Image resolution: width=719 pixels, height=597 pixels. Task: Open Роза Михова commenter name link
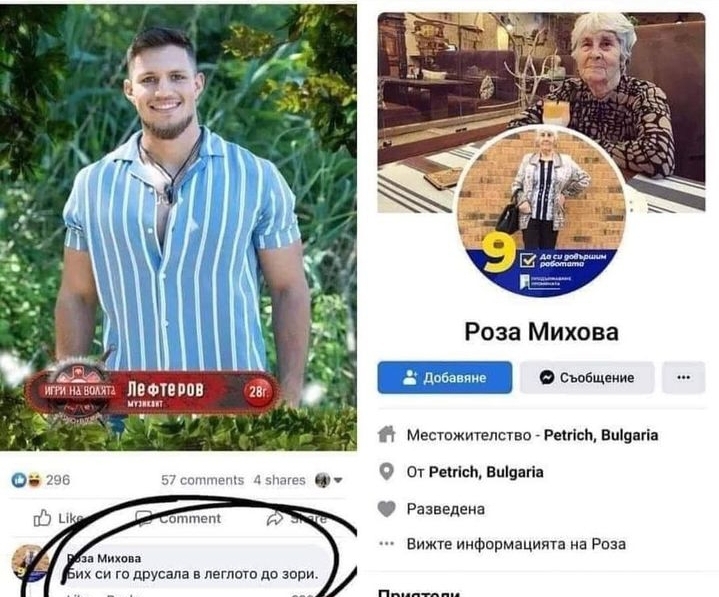click(104, 558)
